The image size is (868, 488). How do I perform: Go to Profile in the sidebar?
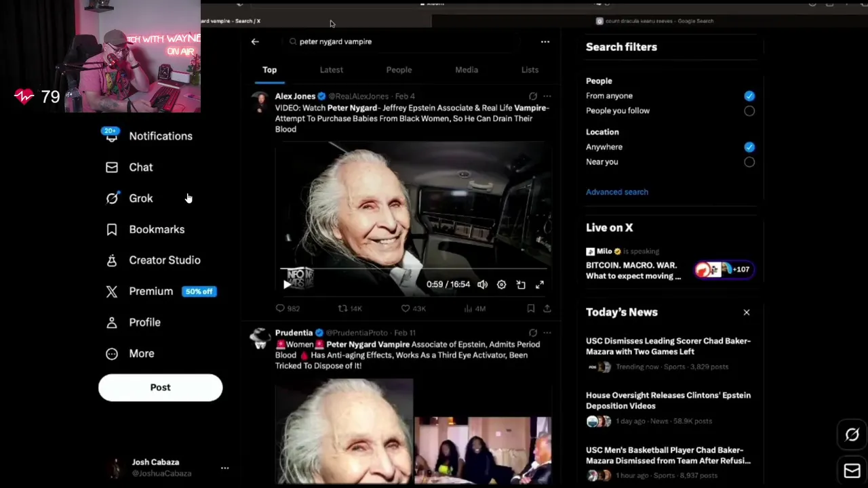point(133,323)
